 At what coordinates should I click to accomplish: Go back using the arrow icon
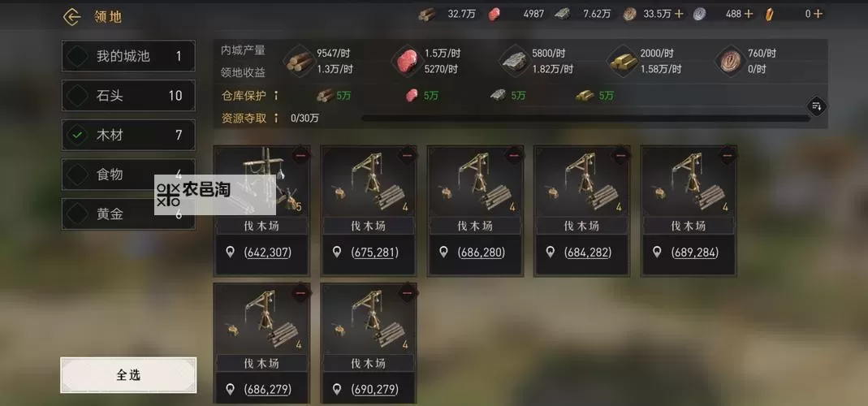pyautogui.click(x=72, y=16)
